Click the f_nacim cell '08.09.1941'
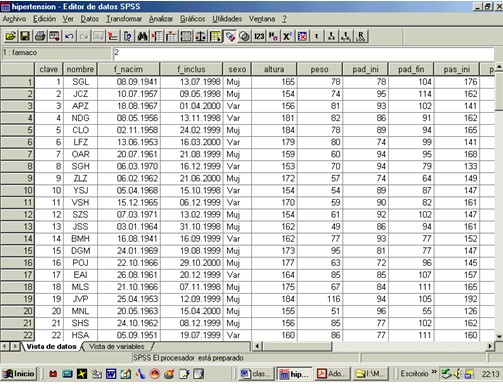Viewport: 503px width, 386px height. click(128, 82)
